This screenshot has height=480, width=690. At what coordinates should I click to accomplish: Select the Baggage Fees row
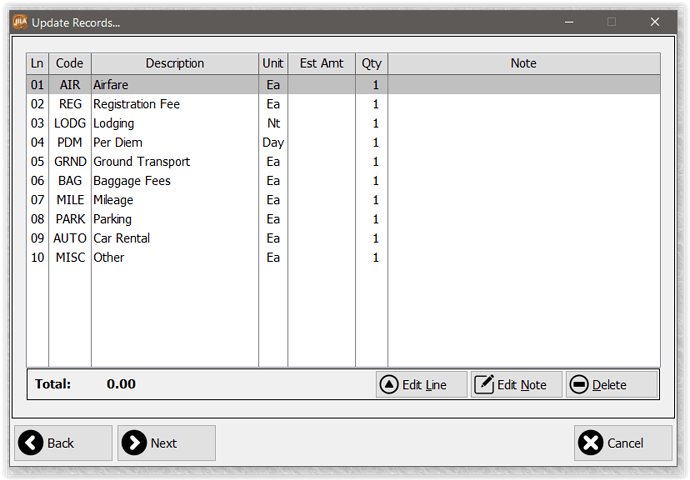[343, 181]
